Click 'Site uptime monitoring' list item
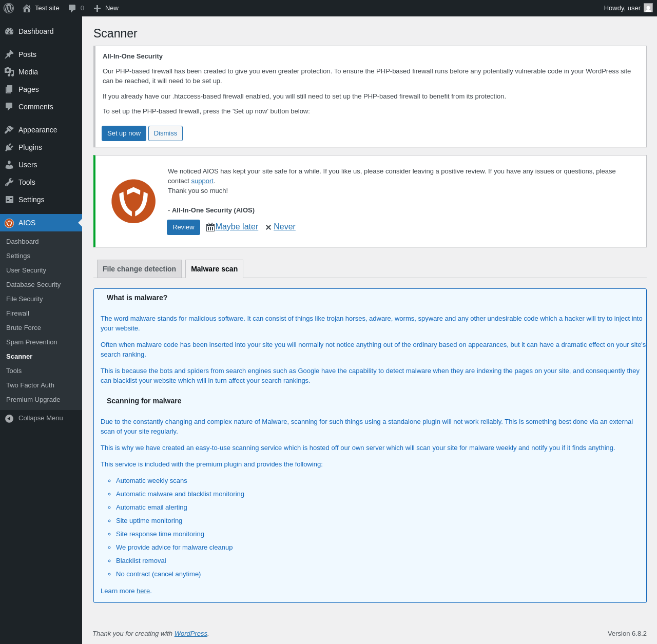 click(x=149, y=521)
